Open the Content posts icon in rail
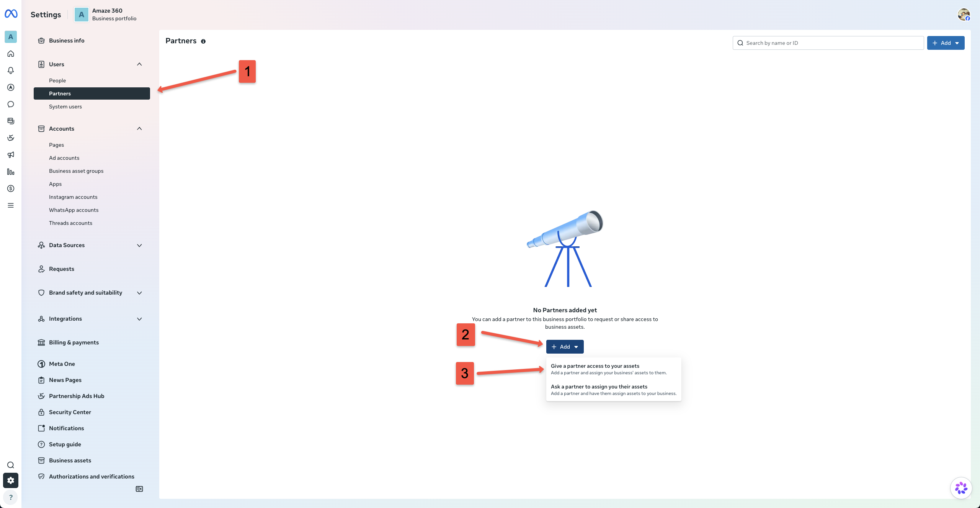980x508 pixels. point(11,121)
